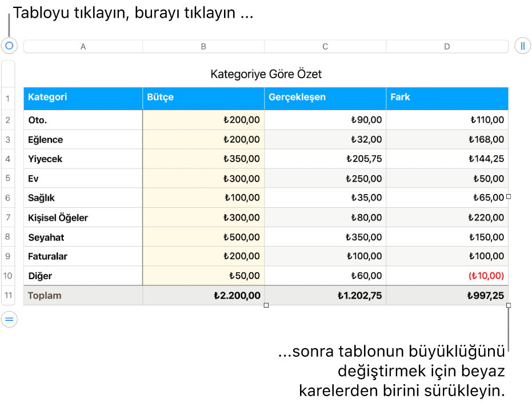Select row 4 header number
This screenshot has height=407, width=532.
pyautogui.click(x=8, y=159)
